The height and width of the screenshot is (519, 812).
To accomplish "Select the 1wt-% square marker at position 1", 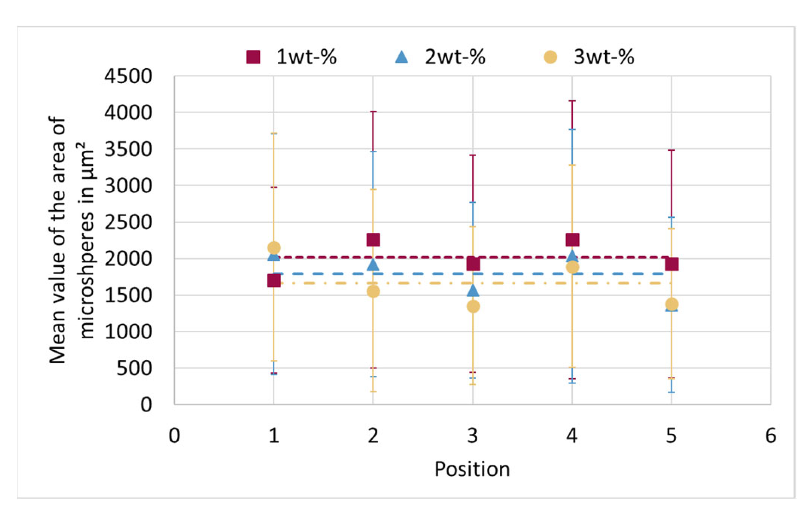I will point(274,281).
